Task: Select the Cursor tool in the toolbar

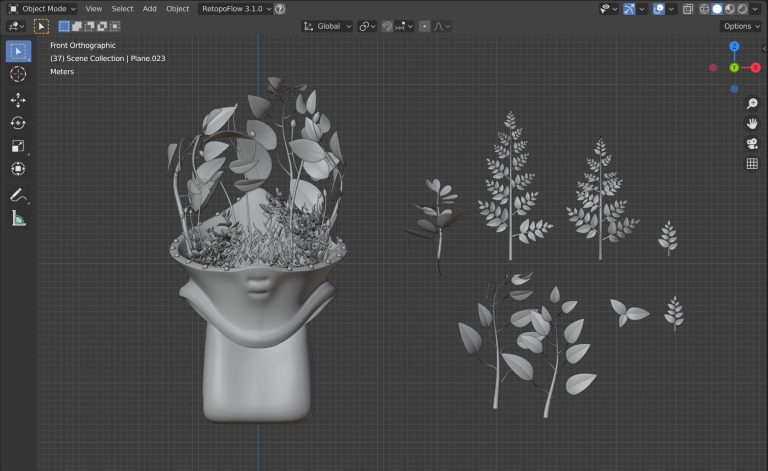Action: [18, 74]
